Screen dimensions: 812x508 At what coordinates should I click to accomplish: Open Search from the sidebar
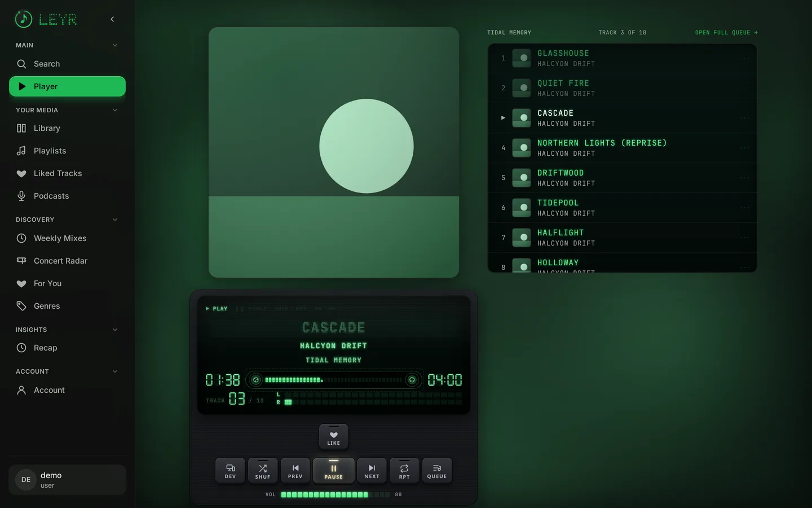(67, 64)
